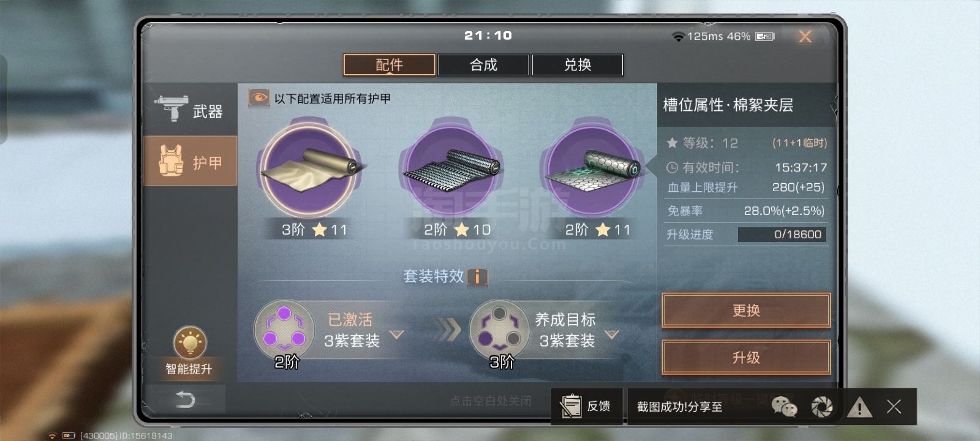Toggle the eye icon for armor configuration
This screenshot has height=441, width=980.
point(258,98)
